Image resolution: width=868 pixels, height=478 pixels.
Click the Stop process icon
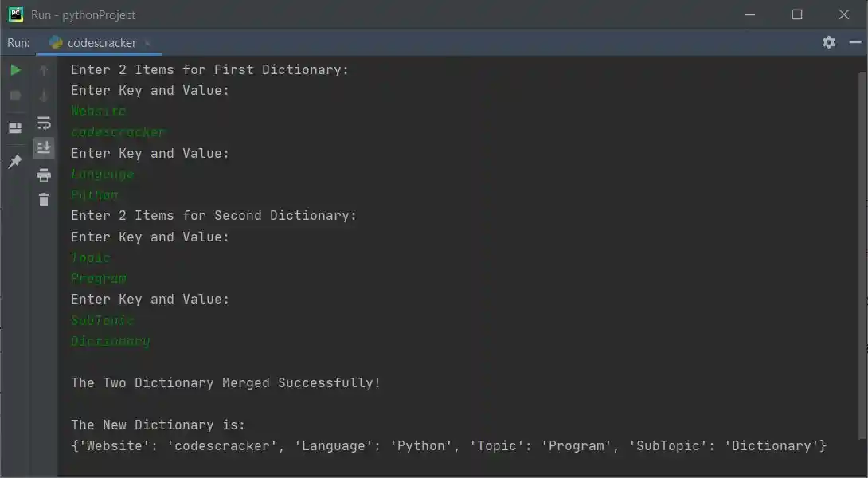tap(14, 96)
